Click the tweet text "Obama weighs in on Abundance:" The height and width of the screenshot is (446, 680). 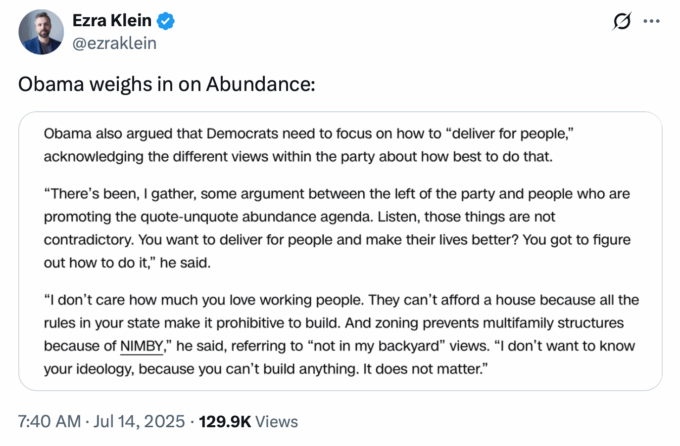tap(167, 84)
